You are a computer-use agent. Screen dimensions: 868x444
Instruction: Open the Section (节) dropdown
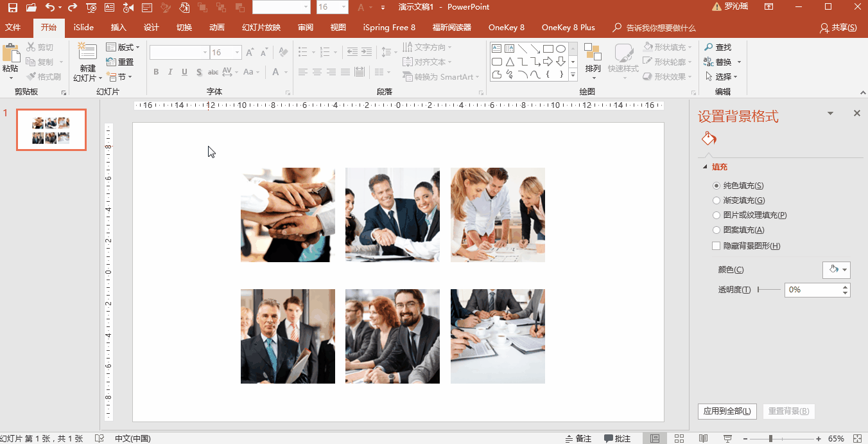tap(119, 76)
